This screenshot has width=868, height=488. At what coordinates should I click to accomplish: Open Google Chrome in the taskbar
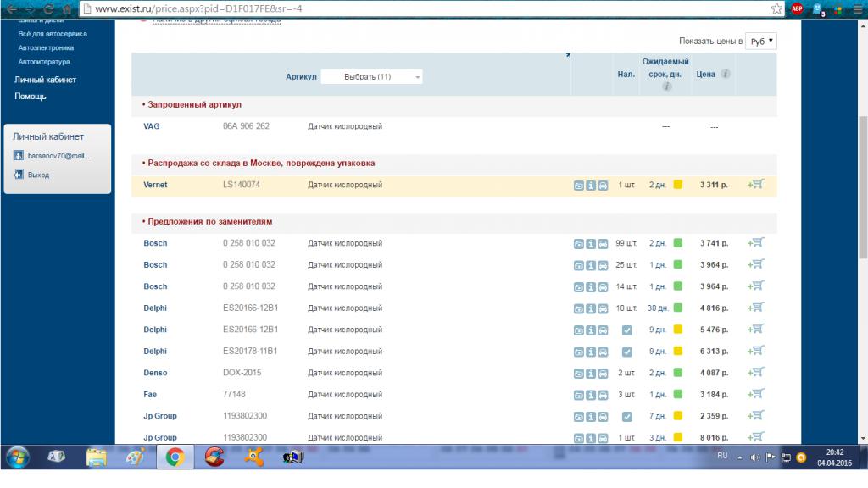point(175,457)
